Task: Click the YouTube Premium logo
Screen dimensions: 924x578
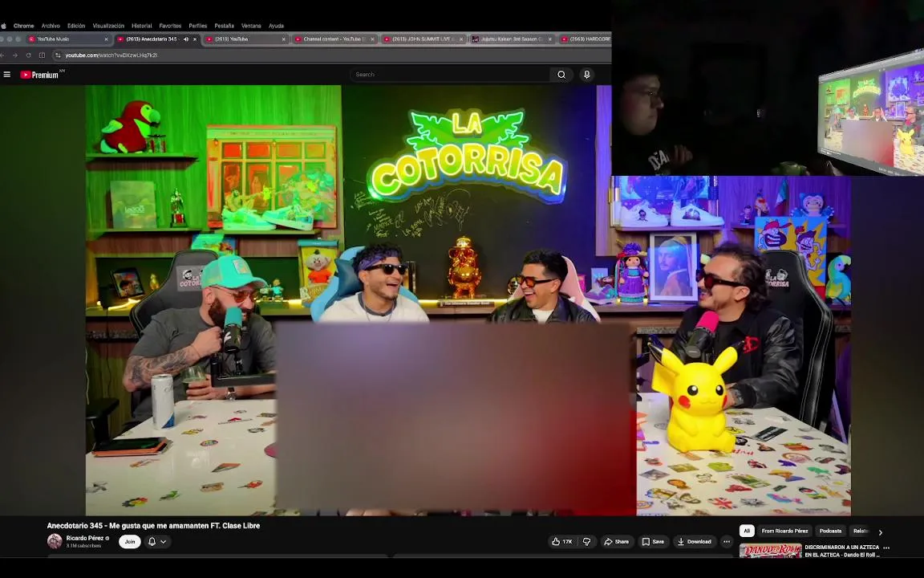Action: tap(40, 75)
